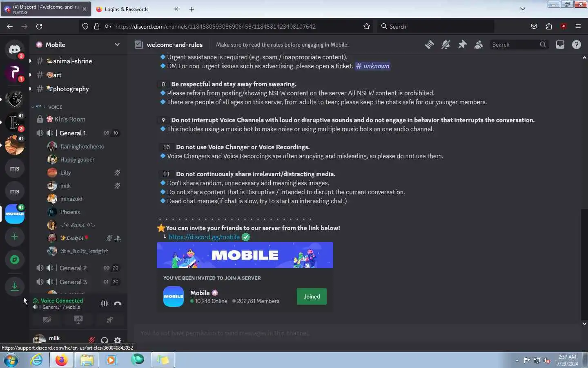This screenshot has width=588, height=368.
Task: Toggle noise suppression waveform icon
Action: (x=105, y=303)
